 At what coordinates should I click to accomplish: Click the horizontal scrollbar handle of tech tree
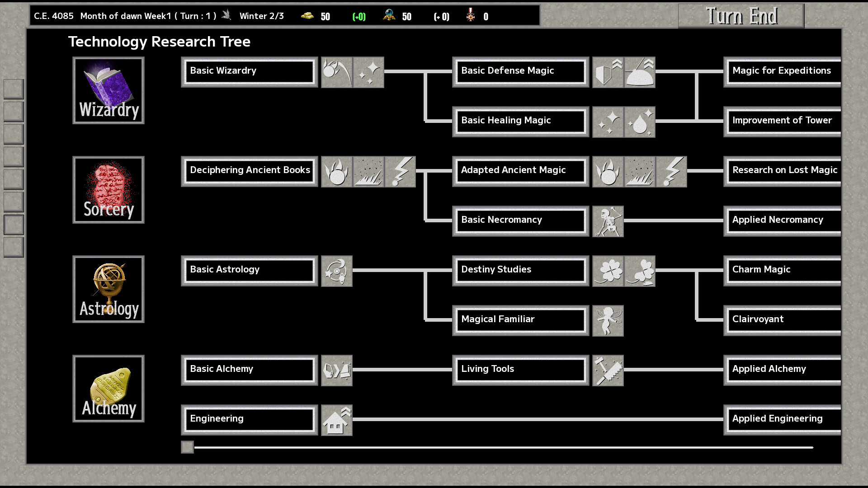pos(187,447)
